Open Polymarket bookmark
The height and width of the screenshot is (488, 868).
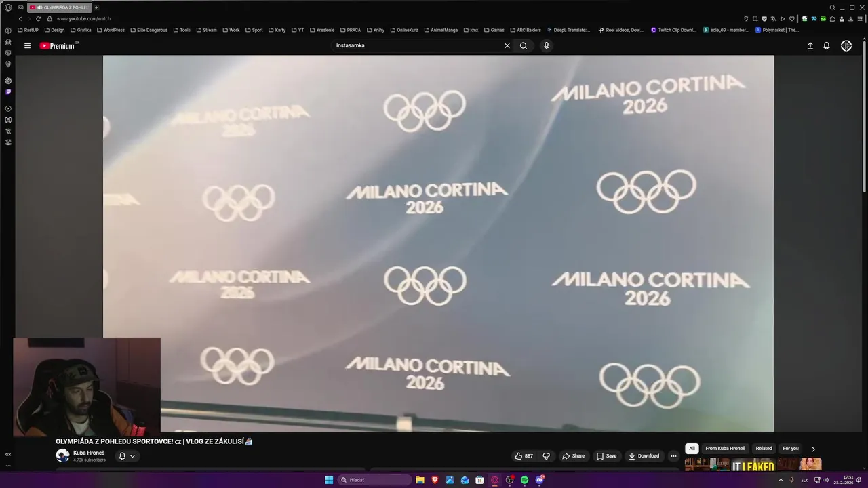click(777, 30)
